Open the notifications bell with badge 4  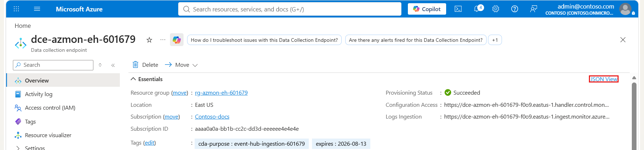478,9
